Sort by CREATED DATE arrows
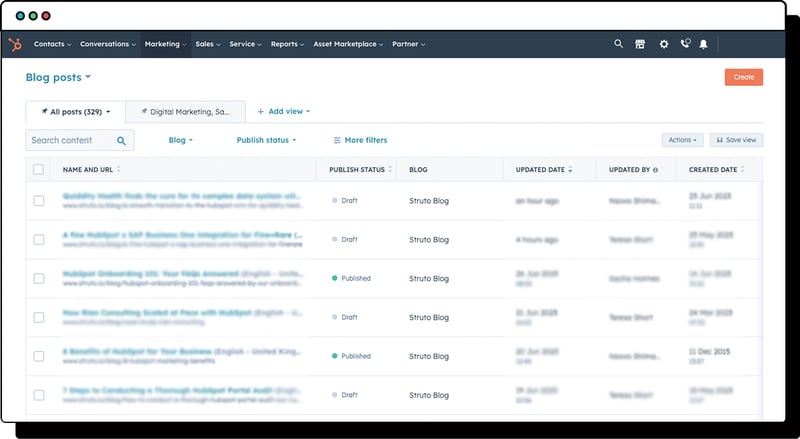This screenshot has width=800, height=439. [743, 169]
